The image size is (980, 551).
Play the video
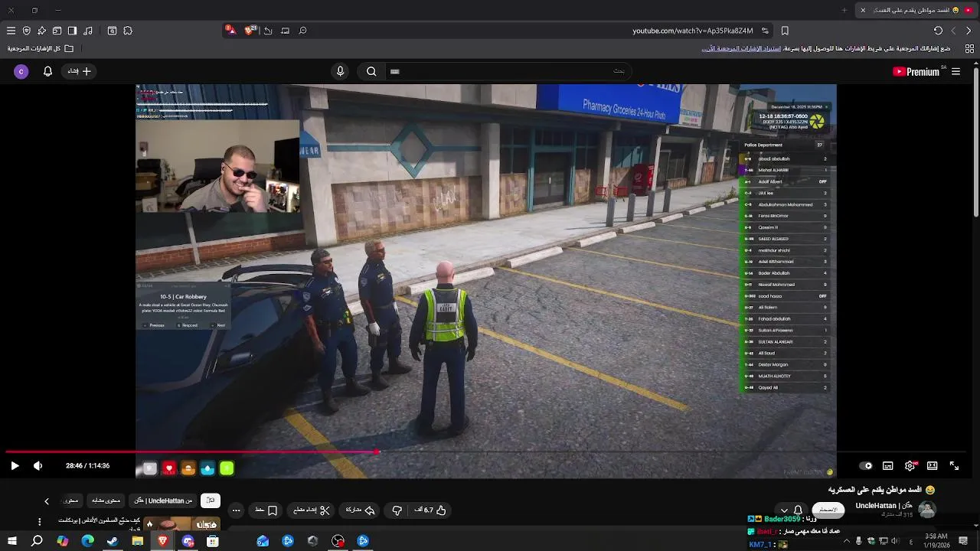coord(15,465)
